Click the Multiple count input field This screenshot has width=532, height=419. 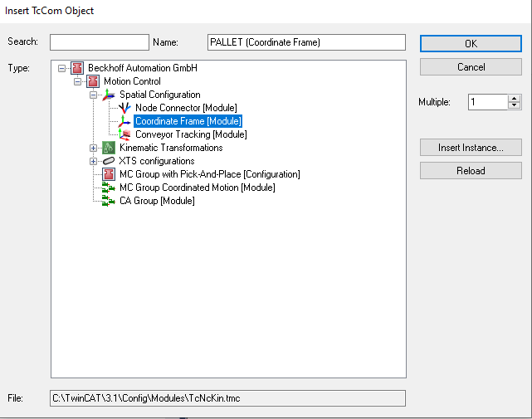(487, 102)
